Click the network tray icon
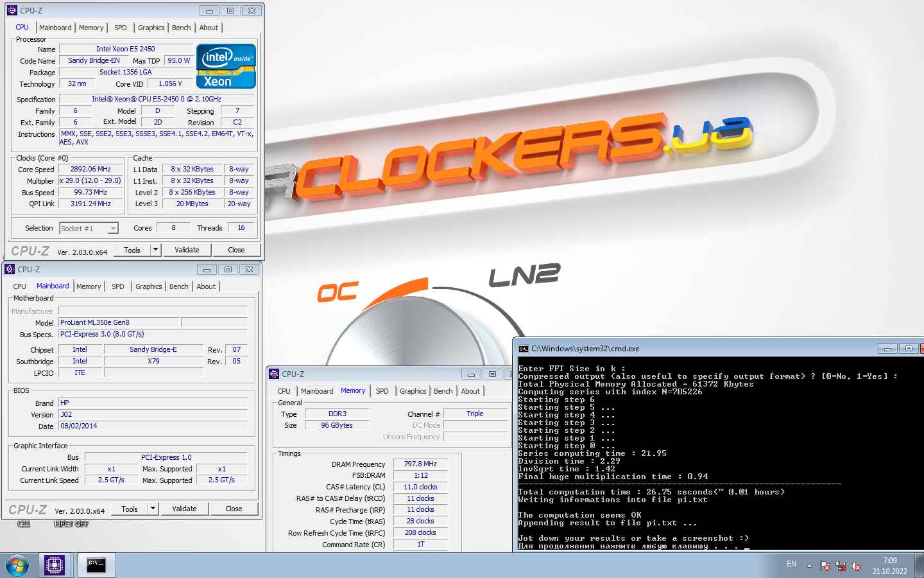Screen dimensions: 924x578 pos(841,566)
